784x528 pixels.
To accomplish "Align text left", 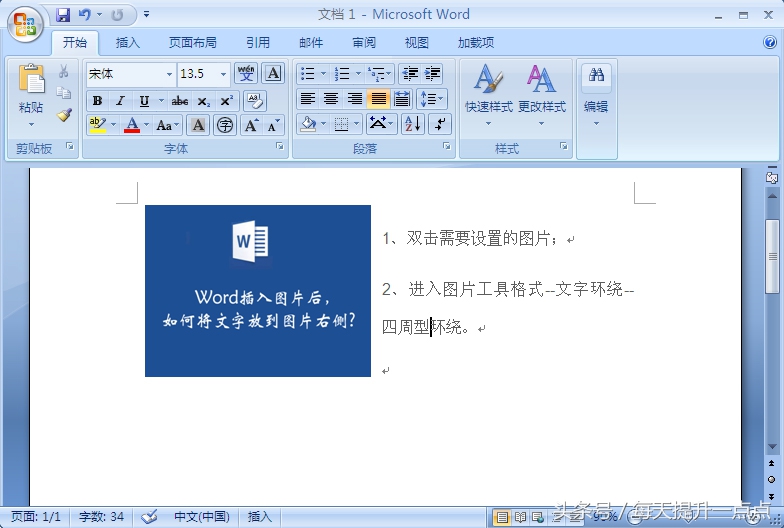I will [x=308, y=98].
